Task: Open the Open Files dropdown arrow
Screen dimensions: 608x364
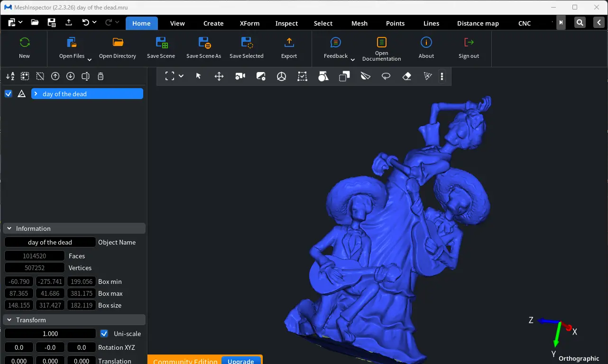Action: (89, 60)
